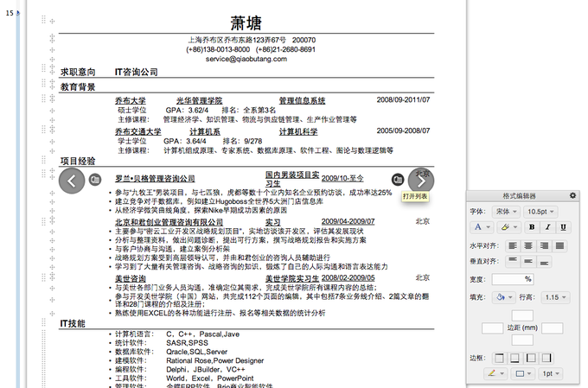The width and height of the screenshot is (588, 388).
Task: Click the underlined company 美世咨询
Action: pos(130,279)
